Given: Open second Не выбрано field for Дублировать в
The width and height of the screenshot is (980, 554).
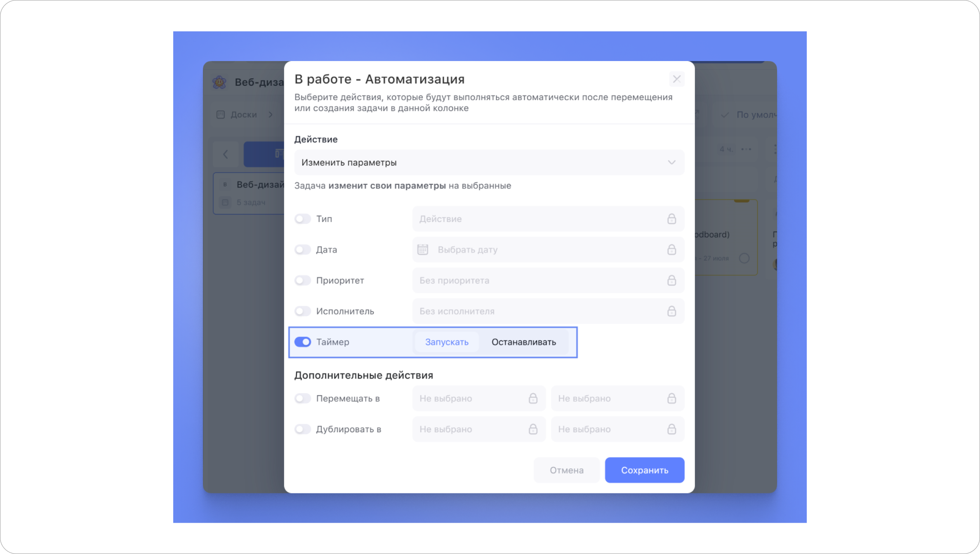Looking at the screenshot, I should 617,429.
